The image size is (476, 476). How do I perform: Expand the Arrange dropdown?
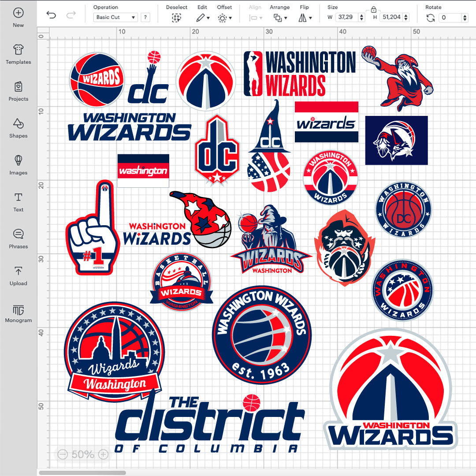(x=280, y=18)
